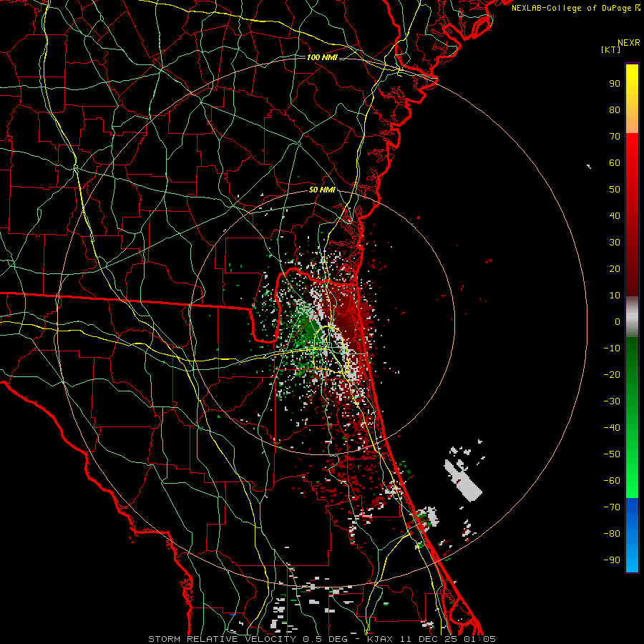Click the NEXR label above the color scale
The width and height of the screenshot is (644, 644).
coord(629,43)
